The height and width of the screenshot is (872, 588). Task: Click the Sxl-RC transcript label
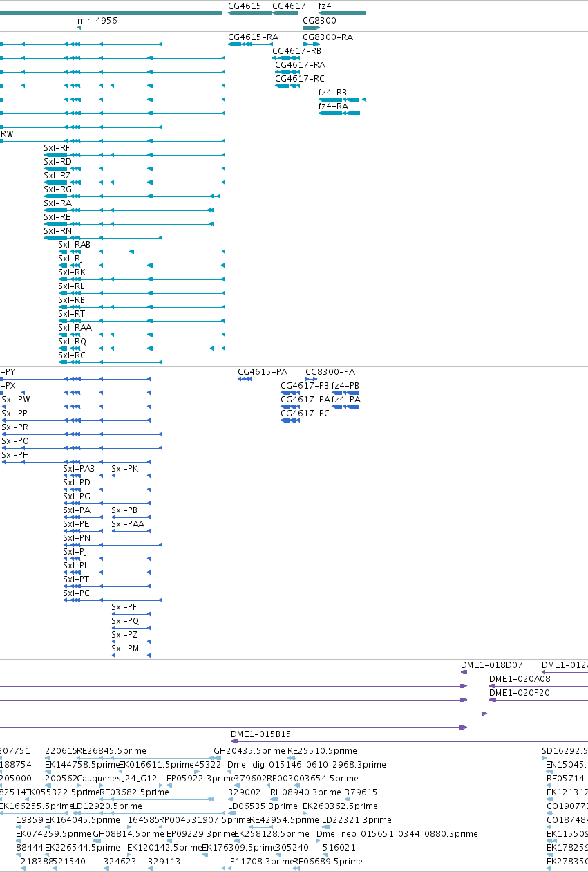[72, 355]
